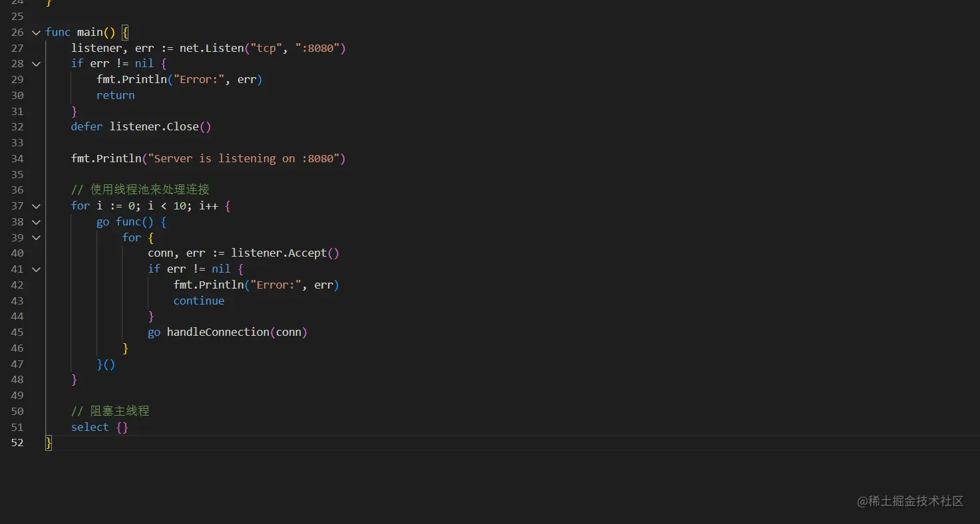Click the return keyword on line 30

point(116,95)
